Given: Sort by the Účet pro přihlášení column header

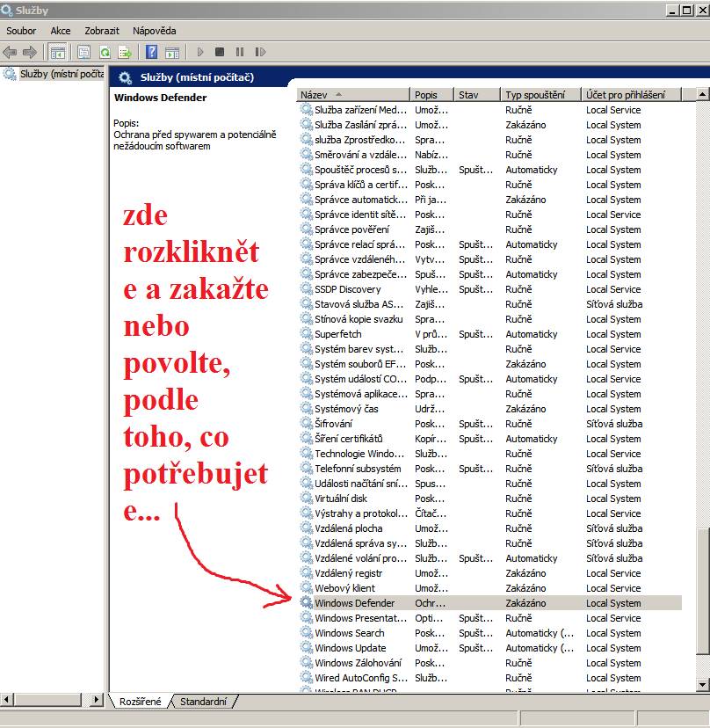Looking at the screenshot, I should click(x=631, y=95).
